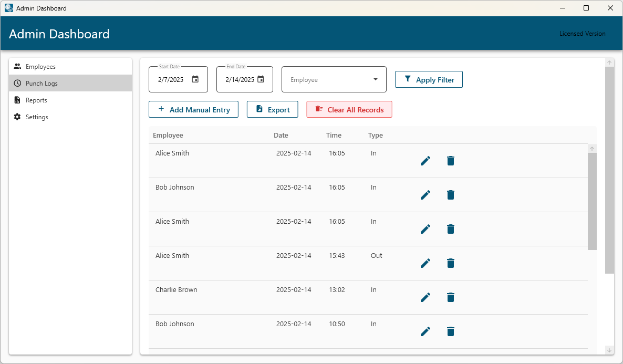Open Settings from the sidebar
623x364 pixels.
[37, 117]
